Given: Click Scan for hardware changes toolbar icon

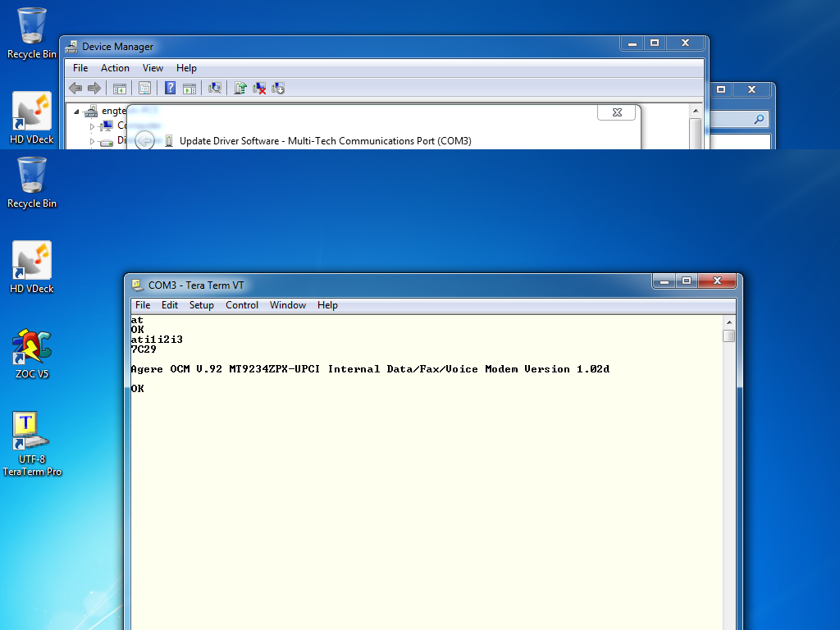Looking at the screenshot, I should click(215, 88).
